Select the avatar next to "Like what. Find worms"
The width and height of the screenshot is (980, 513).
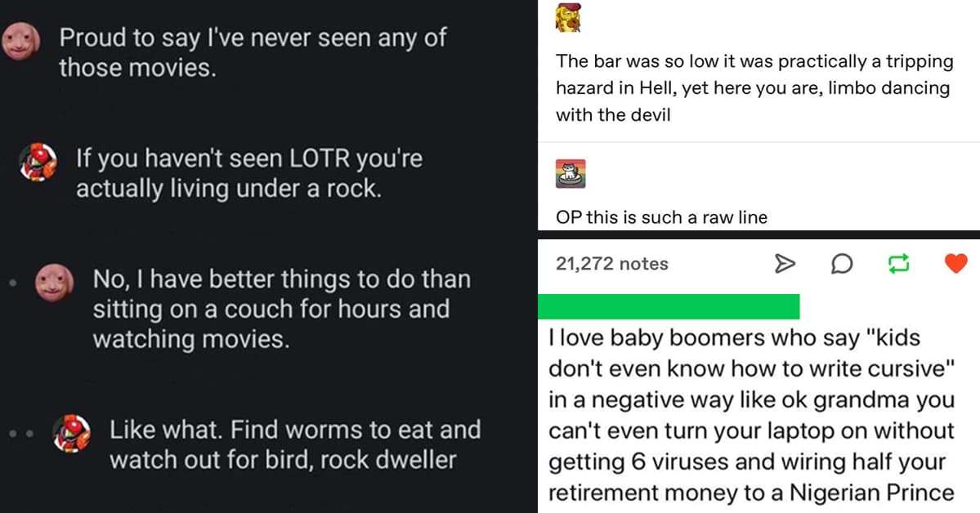73,433
